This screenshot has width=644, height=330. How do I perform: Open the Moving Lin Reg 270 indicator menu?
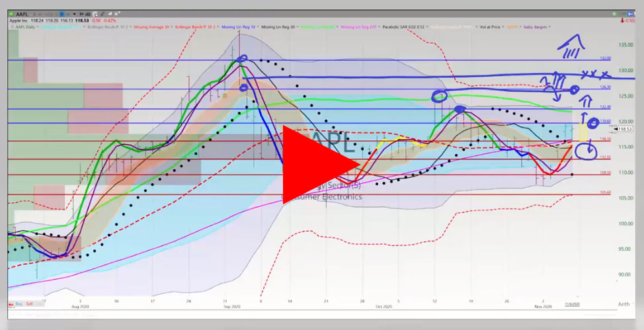click(360, 27)
